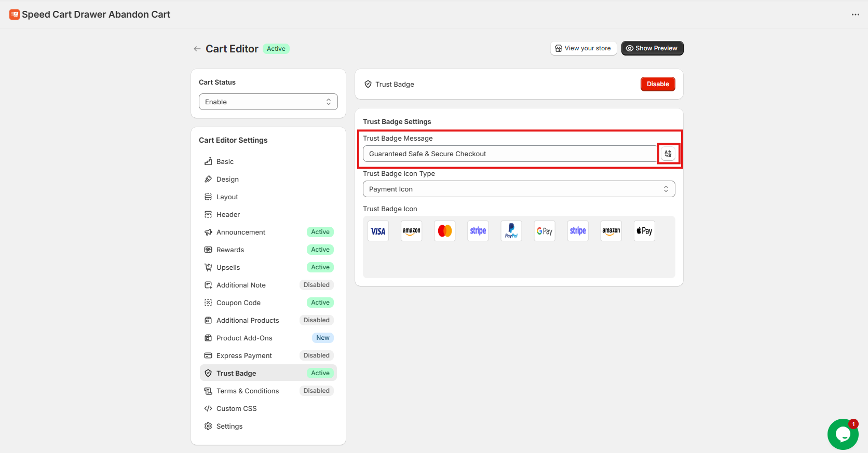Viewport: 868px width, 453px height.
Task: Pick the Google Pay badge icon
Action: point(545,231)
